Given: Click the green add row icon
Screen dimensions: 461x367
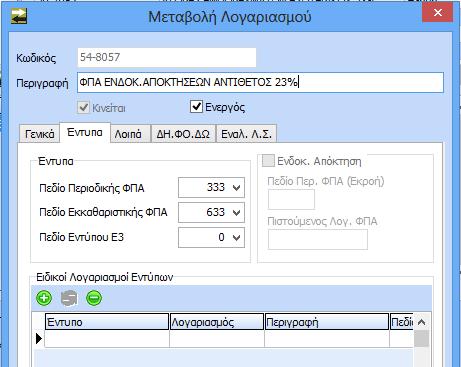Looking at the screenshot, I should (44, 298).
